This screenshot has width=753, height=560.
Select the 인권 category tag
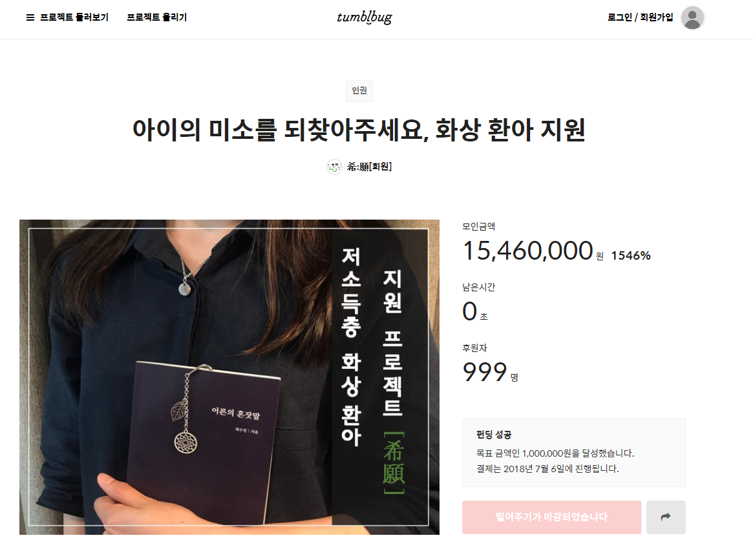(359, 90)
